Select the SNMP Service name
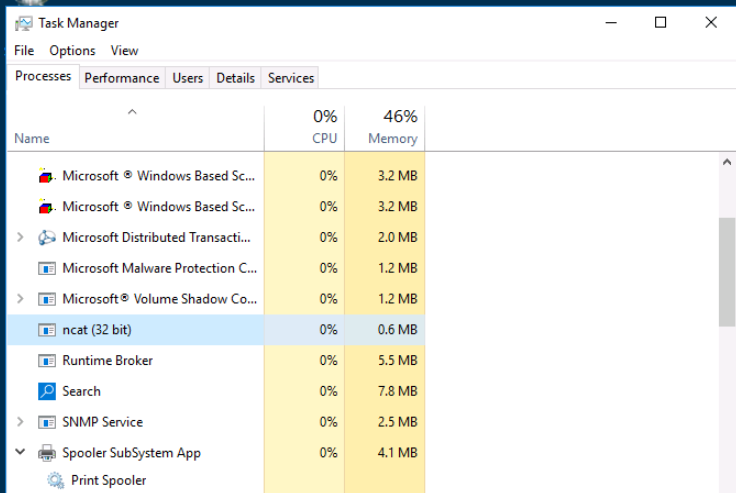736x493 pixels. (x=102, y=422)
